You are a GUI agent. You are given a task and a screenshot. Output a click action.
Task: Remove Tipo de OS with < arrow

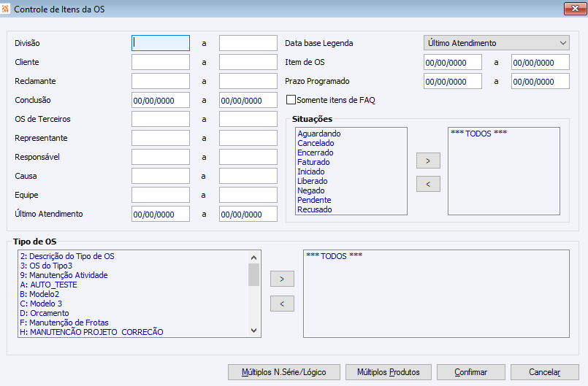pyautogui.click(x=282, y=304)
